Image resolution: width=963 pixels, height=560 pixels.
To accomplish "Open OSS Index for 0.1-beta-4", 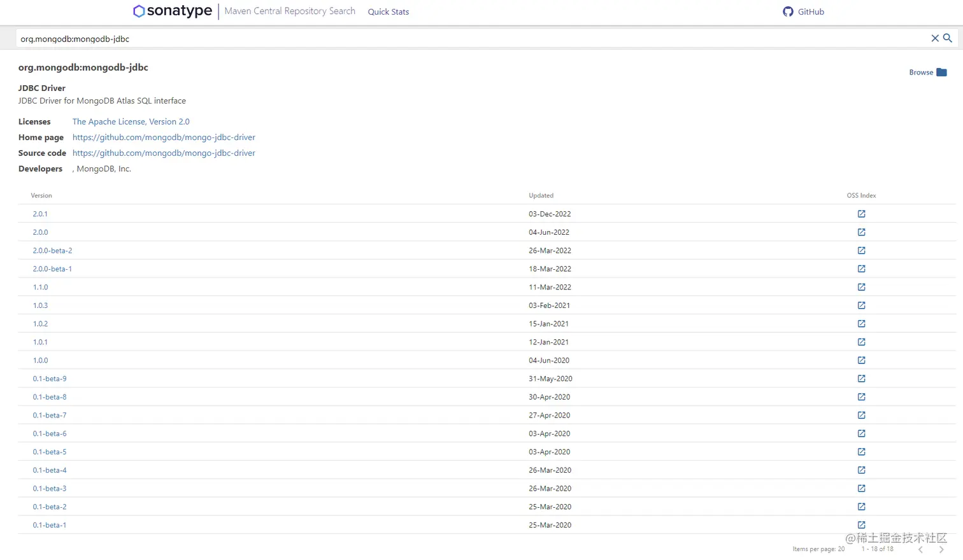I will tap(861, 470).
